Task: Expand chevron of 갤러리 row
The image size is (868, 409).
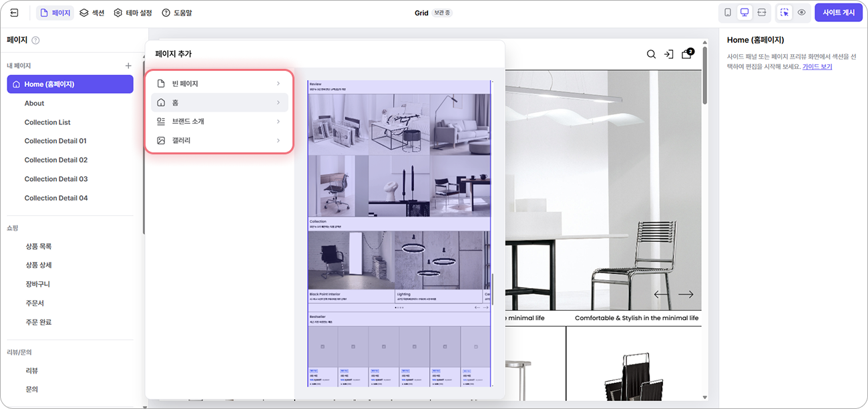Action: pos(278,140)
